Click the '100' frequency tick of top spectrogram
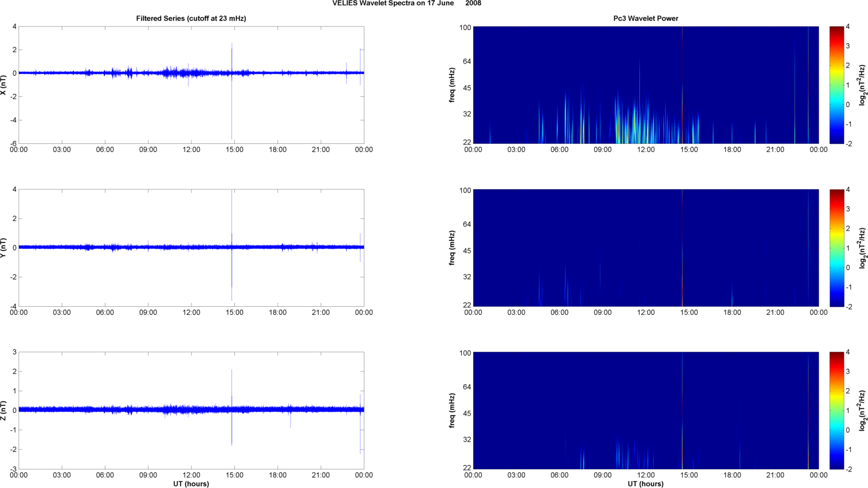The image size is (868, 488). coord(465,27)
